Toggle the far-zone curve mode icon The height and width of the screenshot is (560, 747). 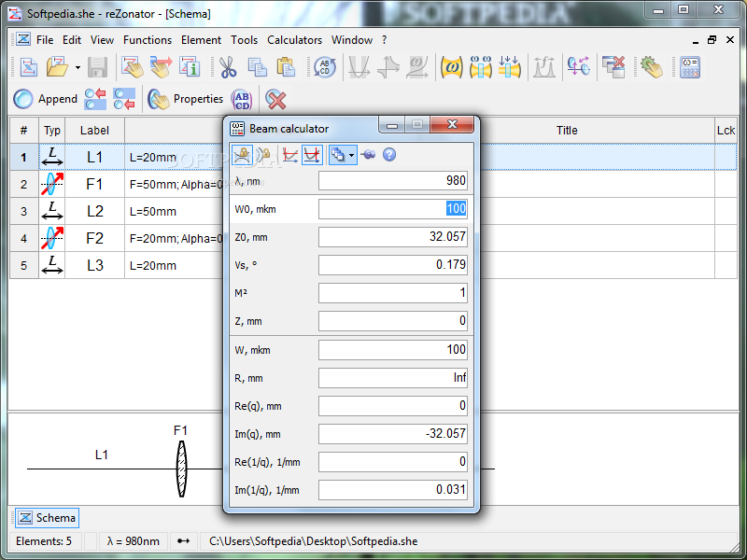coord(290,155)
